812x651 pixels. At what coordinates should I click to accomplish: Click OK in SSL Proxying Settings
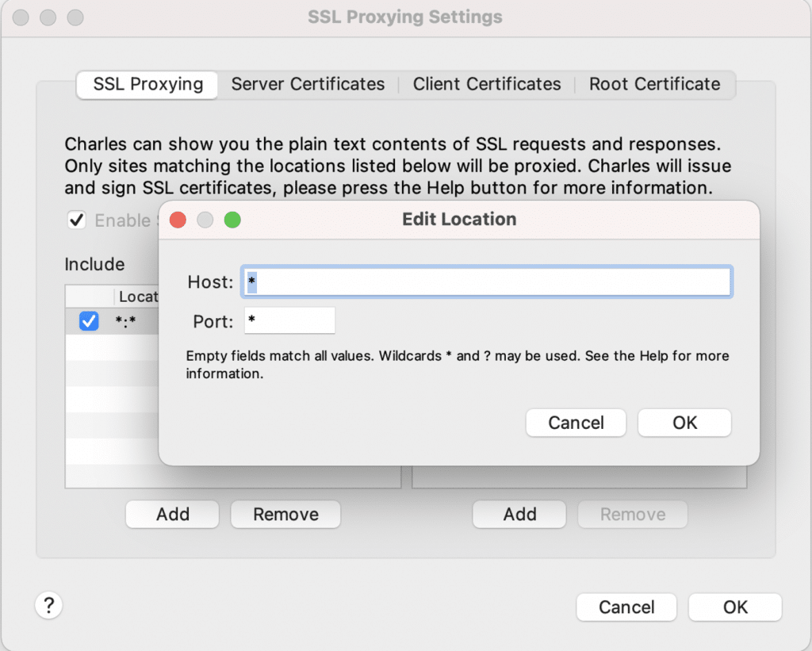tap(735, 607)
